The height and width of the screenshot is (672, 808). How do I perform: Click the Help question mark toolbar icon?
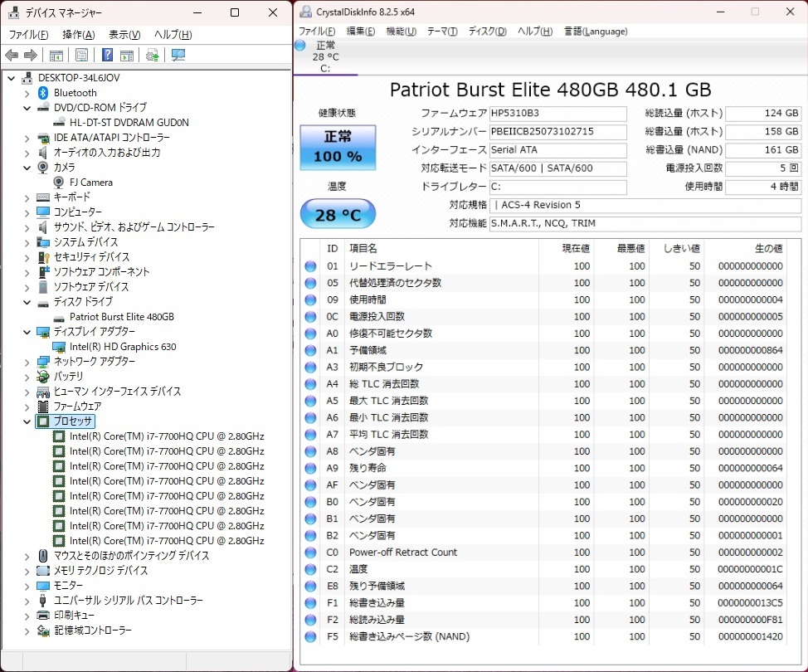pyautogui.click(x=107, y=56)
